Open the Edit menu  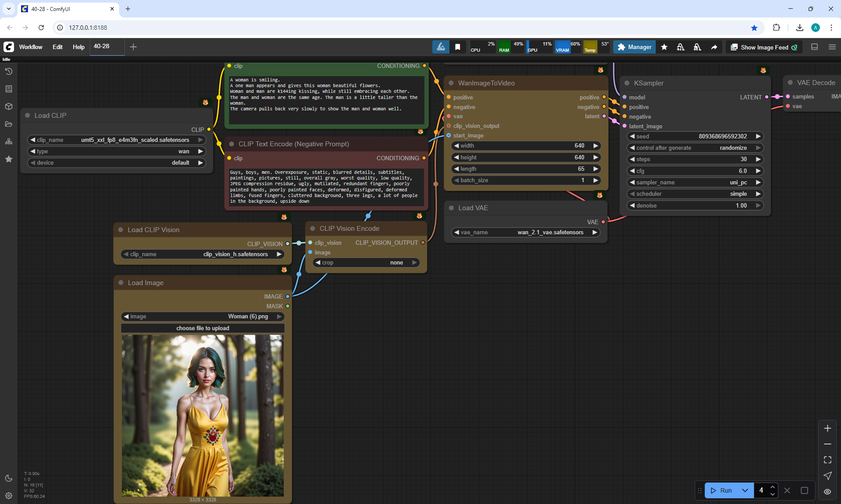tap(57, 47)
